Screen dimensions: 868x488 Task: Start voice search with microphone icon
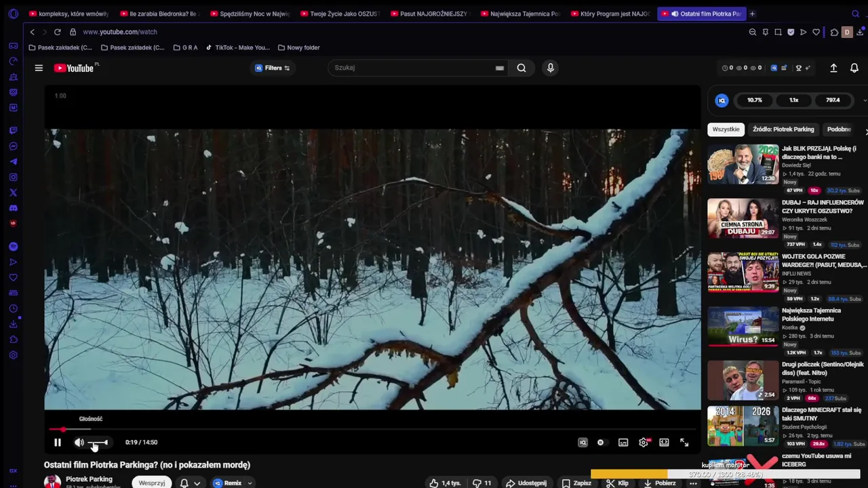[550, 68]
